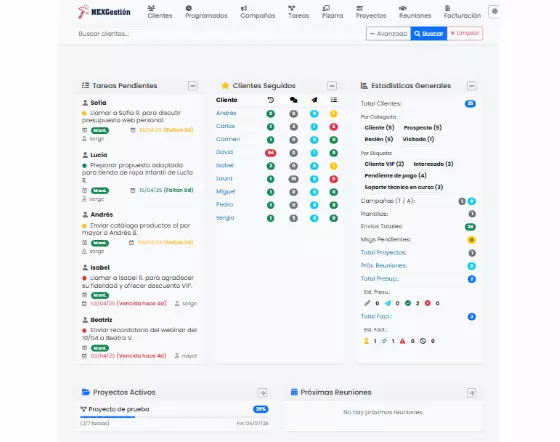This screenshot has height=442, width=560.
Task: Open the Pizarra section
Action: [x=332, y=12]
